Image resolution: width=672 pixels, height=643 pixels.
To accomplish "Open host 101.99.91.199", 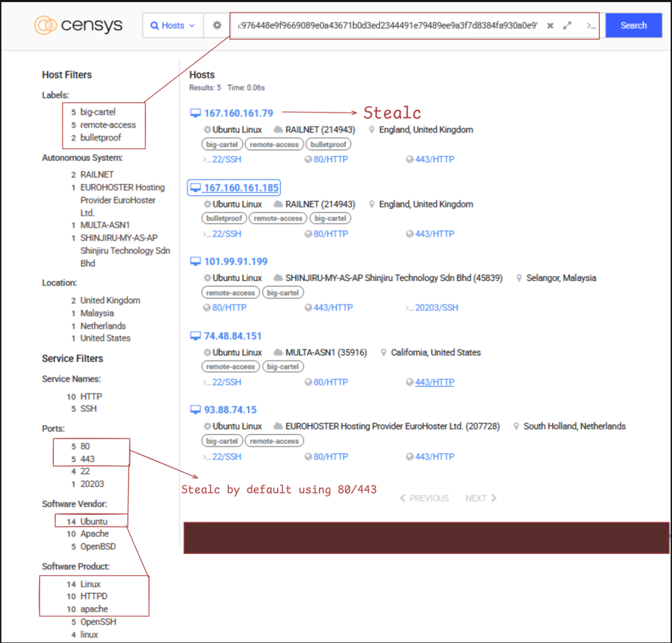I will 236,262.
